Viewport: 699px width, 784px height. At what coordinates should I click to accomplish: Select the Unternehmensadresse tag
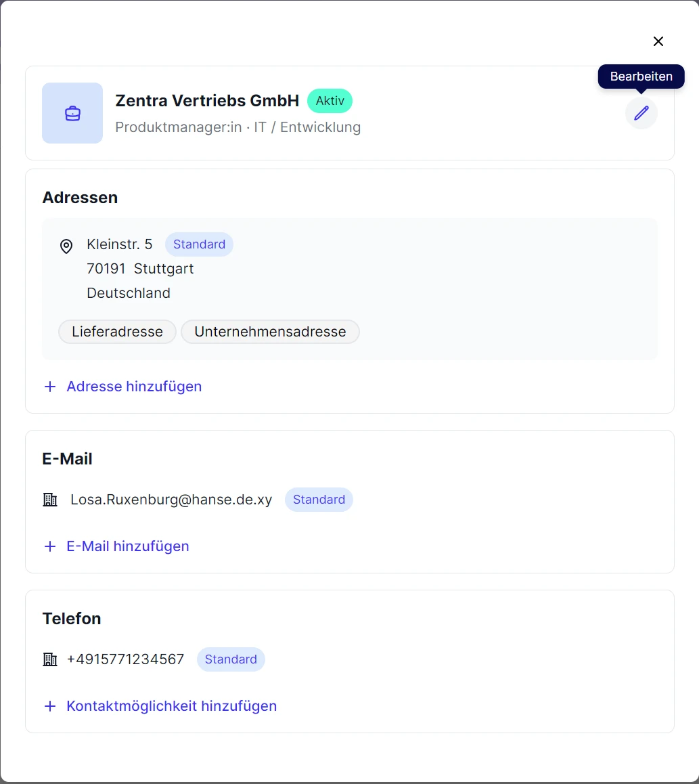click(270, 332)
